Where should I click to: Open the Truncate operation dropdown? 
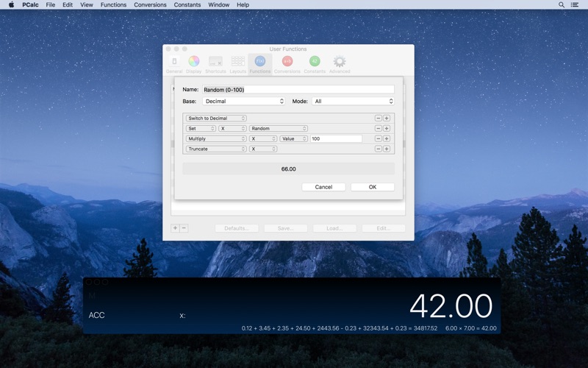[x=216, y=149]
